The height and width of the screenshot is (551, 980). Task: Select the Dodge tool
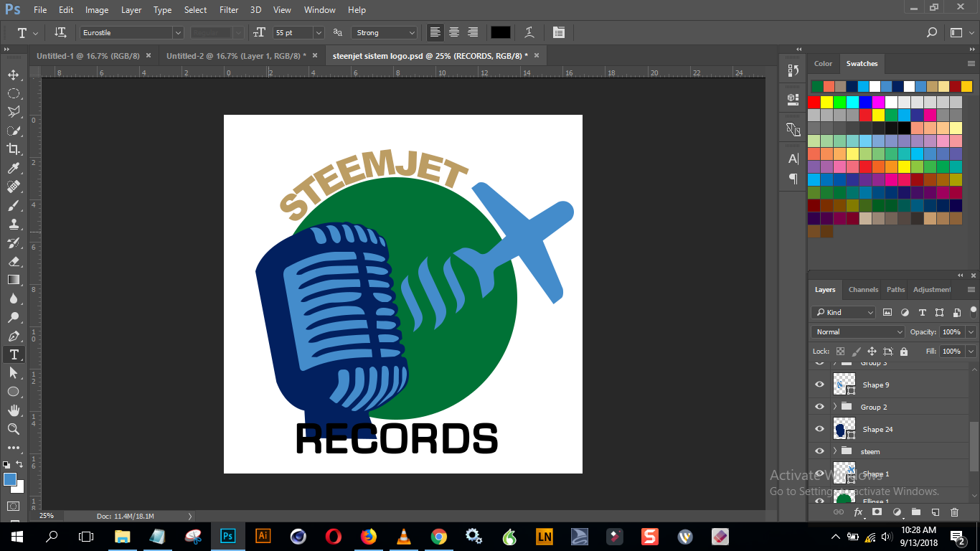tap(13, 317)
